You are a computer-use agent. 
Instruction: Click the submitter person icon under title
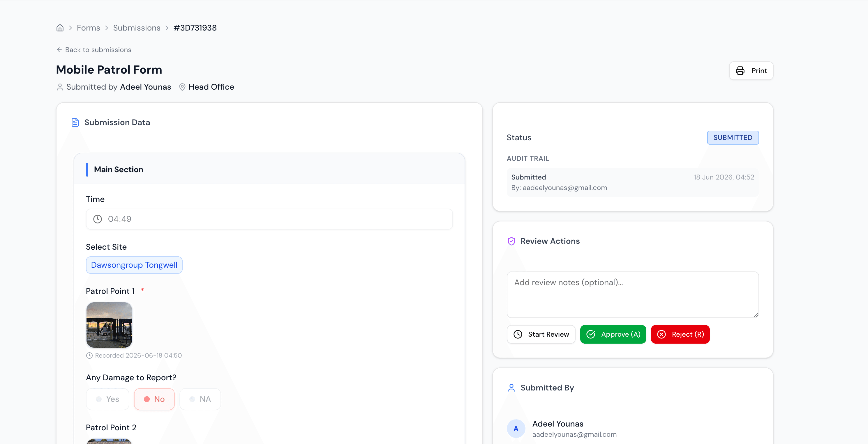60,87
